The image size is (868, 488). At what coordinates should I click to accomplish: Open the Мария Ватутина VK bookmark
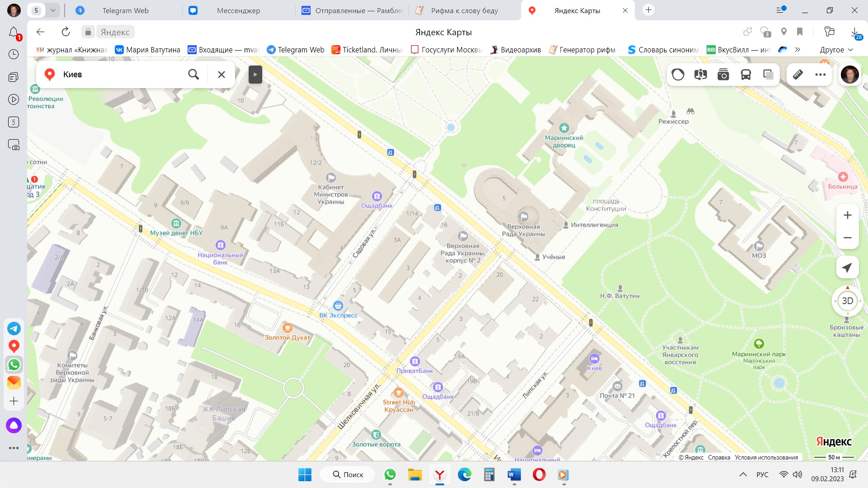[147, 50]
